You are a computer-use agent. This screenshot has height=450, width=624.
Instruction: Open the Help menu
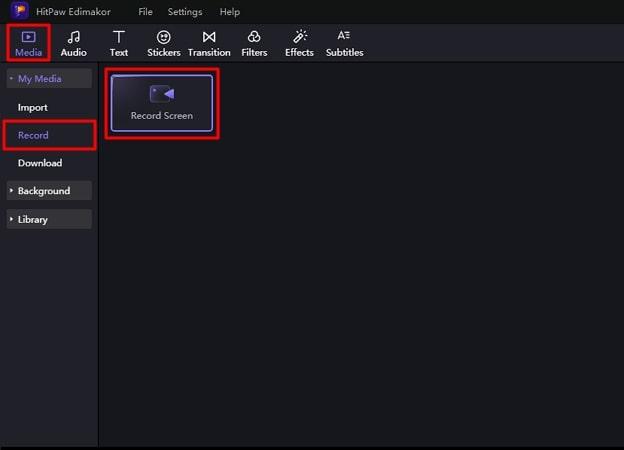pyautogui.click(x=230, y=12)
